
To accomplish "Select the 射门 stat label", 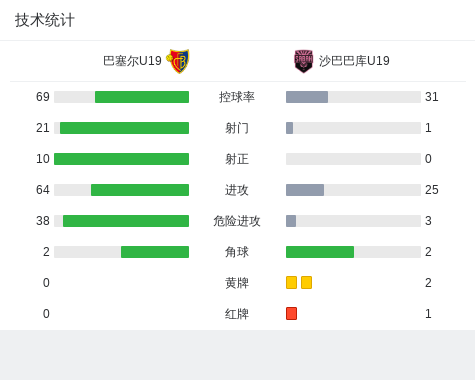I will point(237,128).
